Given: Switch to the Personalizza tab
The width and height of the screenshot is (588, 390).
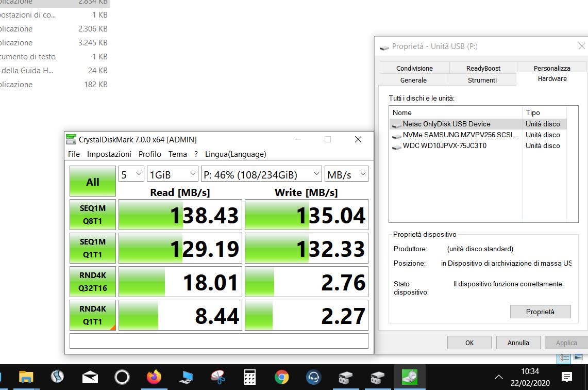Looking at the screenshot, I should (x=551, y=68).
